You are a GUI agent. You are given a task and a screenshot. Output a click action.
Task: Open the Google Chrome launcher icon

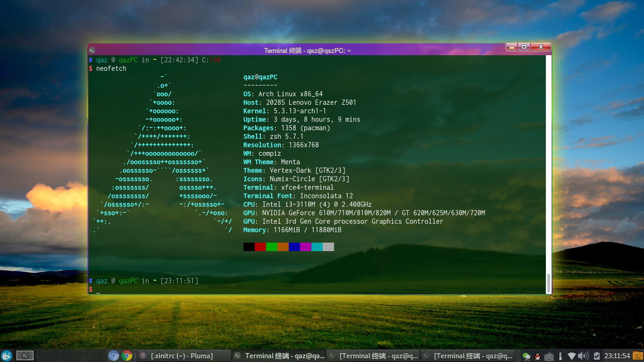(x=127, y=355)
